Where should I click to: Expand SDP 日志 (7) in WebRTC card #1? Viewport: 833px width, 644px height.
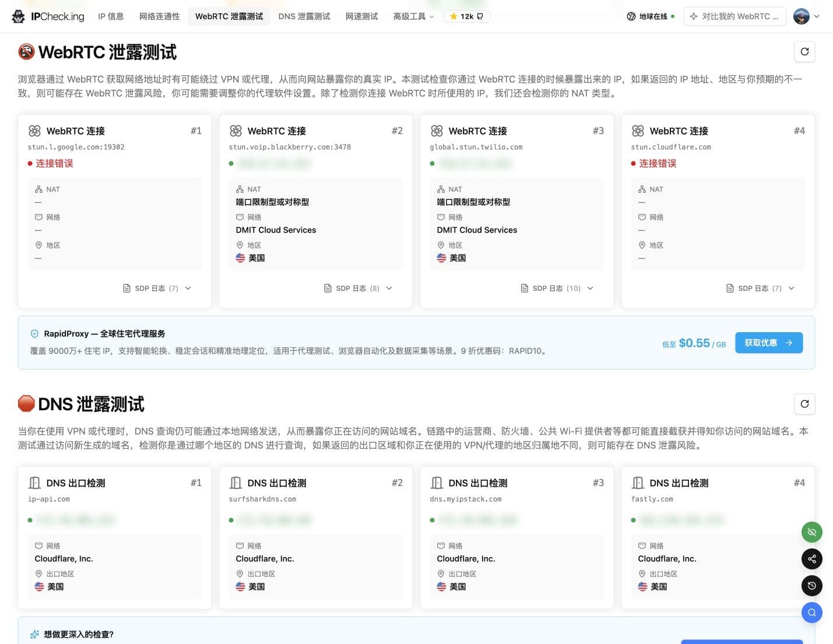tap(157, 288)
